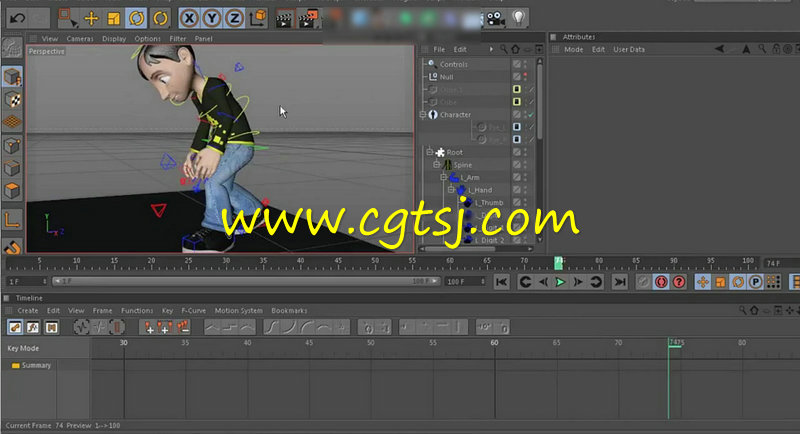Select the Workplane orange grid icon
800x434 pixels.
click(x=12, y=122)
